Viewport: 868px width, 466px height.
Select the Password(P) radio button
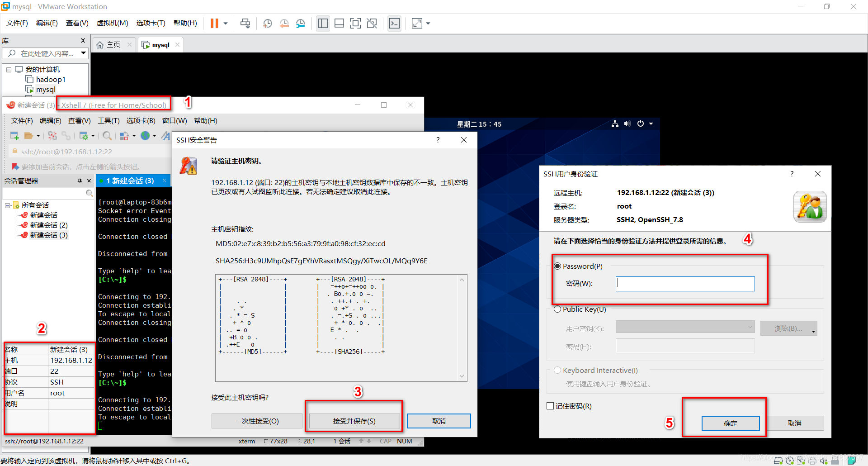click(557, 266)
